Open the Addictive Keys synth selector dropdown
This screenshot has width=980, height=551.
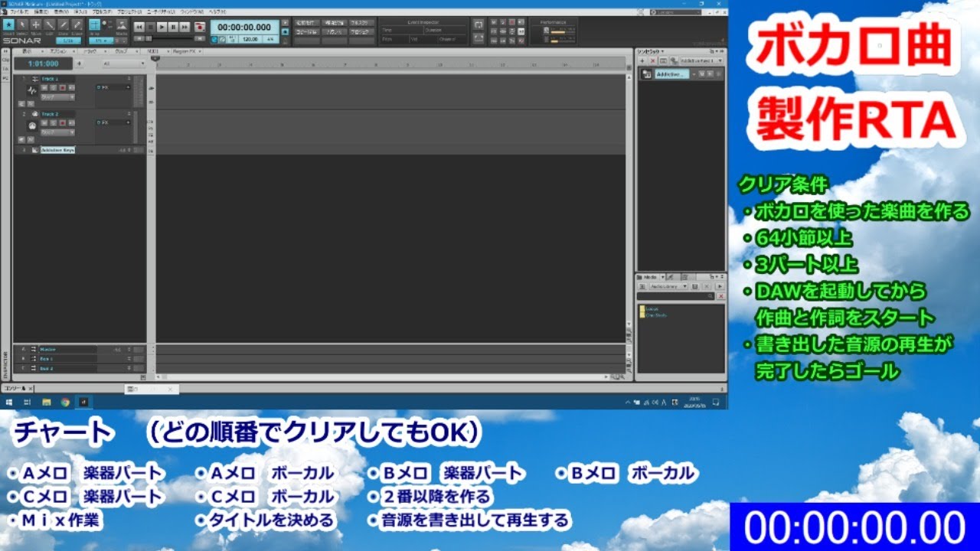[701, 60]
